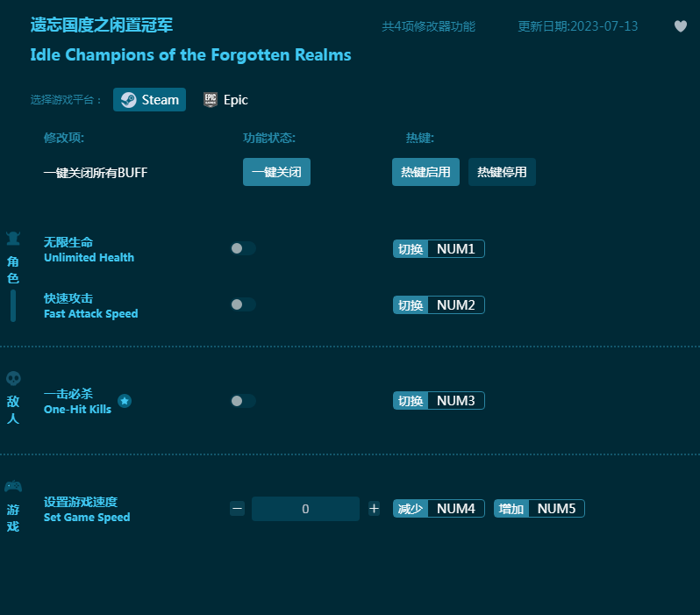Click the 增加 NUM5 hotkey button
Image resolution: width=700 pixels, height=615 pixels.
click(539, 509)
